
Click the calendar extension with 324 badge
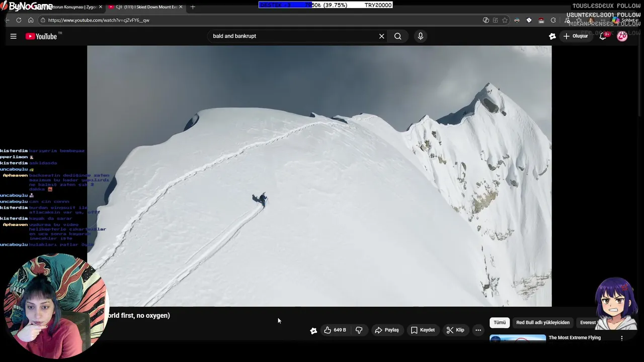pyautogui.click(x=541, y=20)
